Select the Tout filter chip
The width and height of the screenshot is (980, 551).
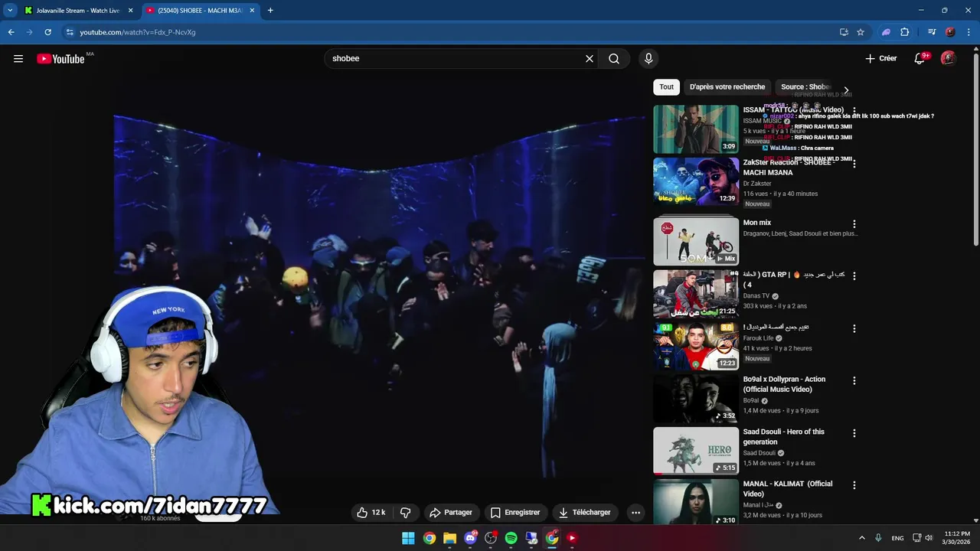(667, 87)
